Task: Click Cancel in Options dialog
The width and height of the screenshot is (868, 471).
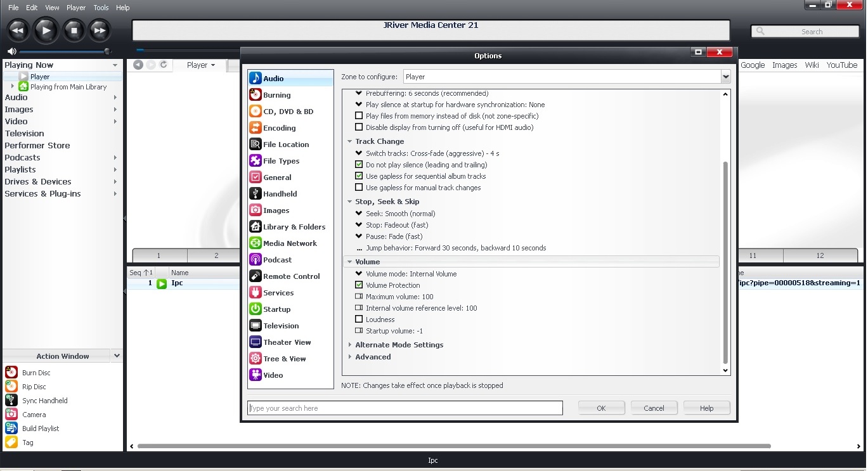Action: tap(654, 408)
